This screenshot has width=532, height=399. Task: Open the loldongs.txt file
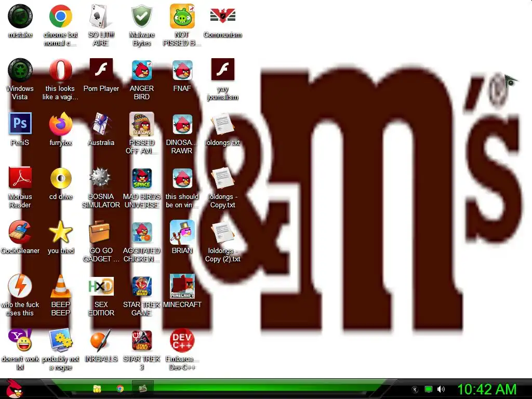222,124
